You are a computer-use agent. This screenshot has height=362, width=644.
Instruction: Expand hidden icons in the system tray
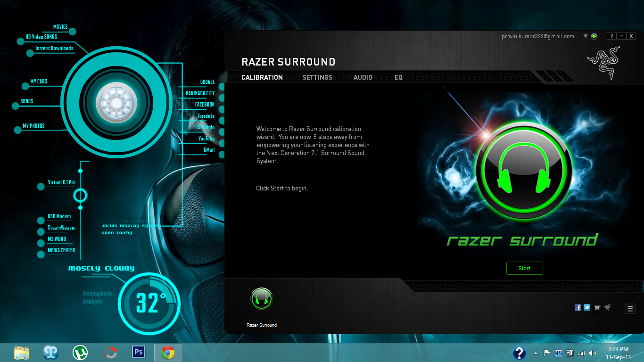pyautogui.click(x=535, y=352)
